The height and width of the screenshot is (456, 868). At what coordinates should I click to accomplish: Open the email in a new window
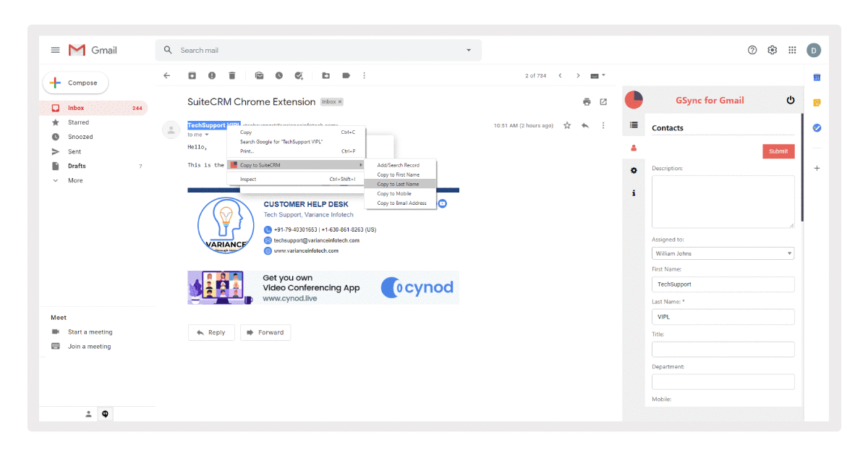[603, 102]
